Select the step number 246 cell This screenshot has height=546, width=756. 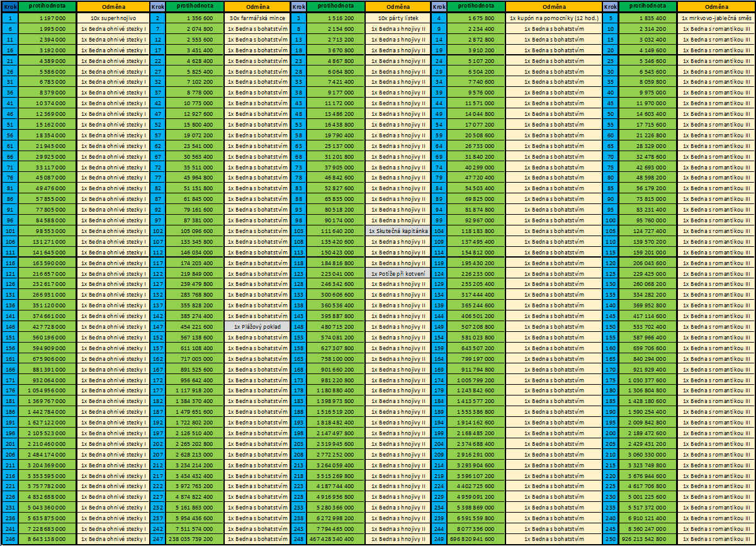coord(10,540)
